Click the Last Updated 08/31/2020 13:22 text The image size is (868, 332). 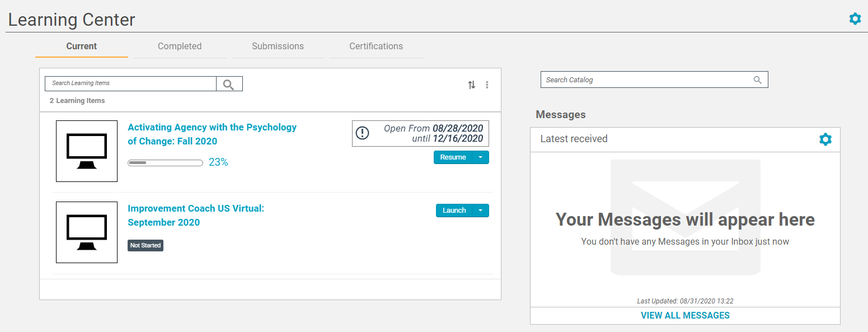click(x=685, y=301)
